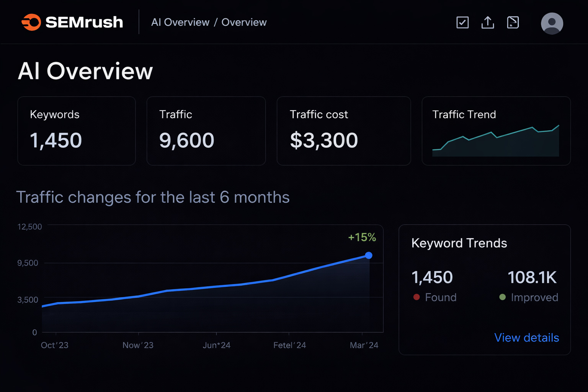Open the Traffic 9,600 card
Image resolution: width=588 pixels, height=392 pixels.
(x=206, y=131)
